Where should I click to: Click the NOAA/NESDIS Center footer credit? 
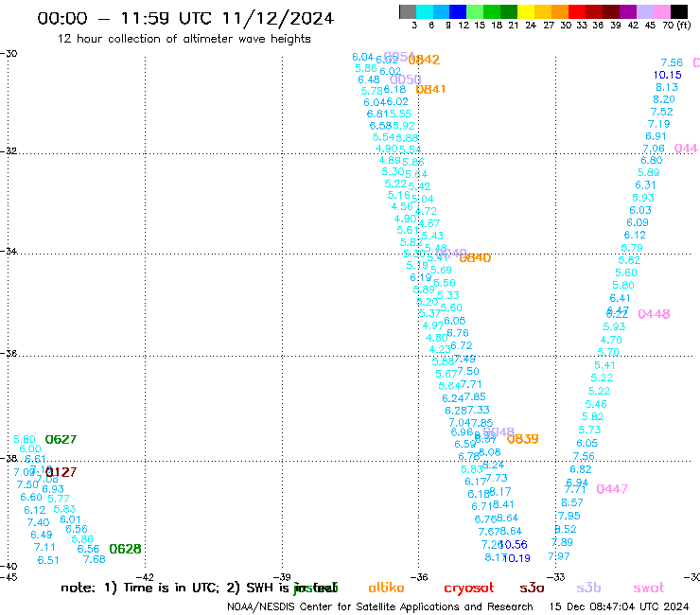(x=380, y=607)
